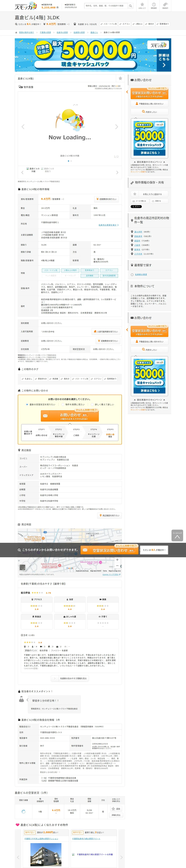186x868 pixels.
Task: Select radio 物件を実際に見たい
Action: click(x=63, y=404)
